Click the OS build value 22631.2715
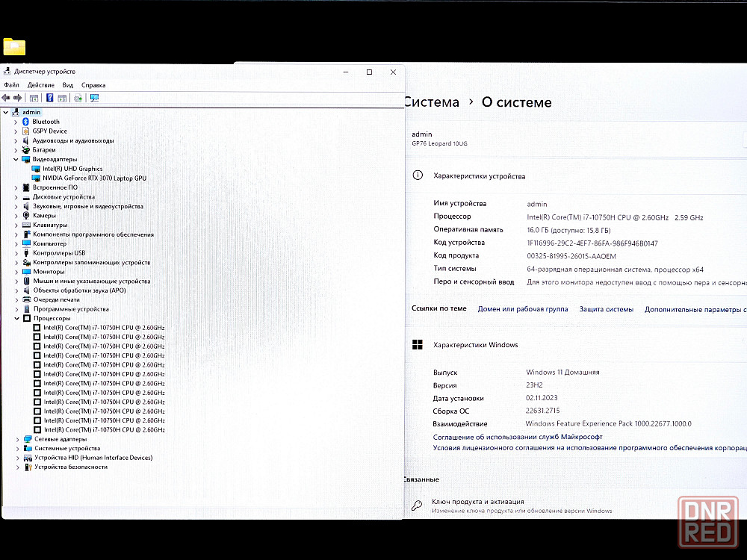 coord(542,411)
